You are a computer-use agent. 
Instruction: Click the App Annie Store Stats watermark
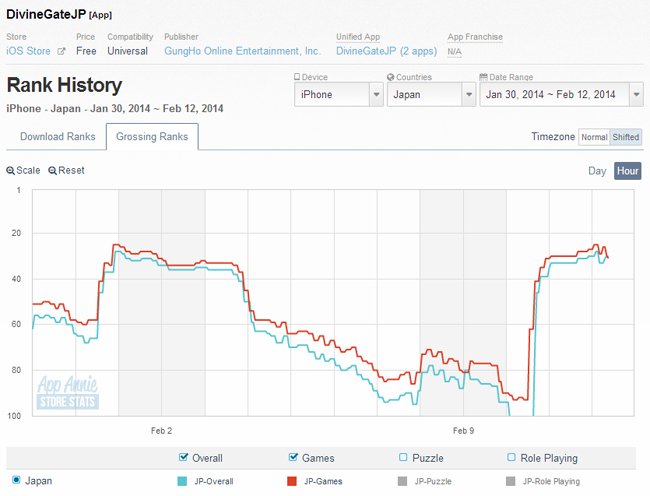pyautogui.click(x=68, y=393)
